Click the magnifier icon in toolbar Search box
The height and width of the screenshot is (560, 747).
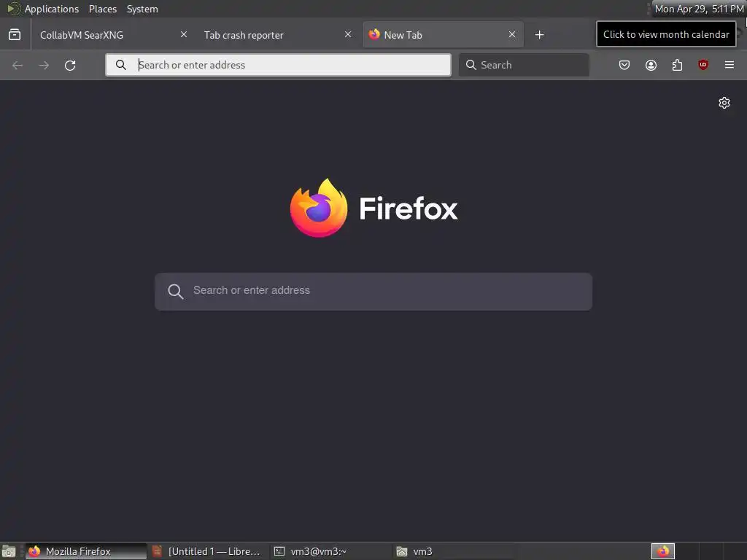coord(471,65)
